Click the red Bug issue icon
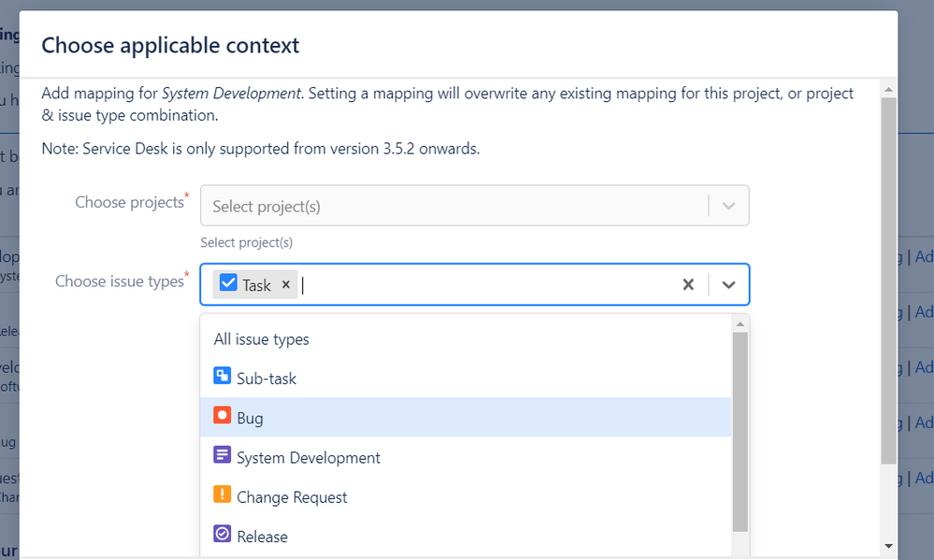The height and width of the screenshot is (560, 934). tap(223, 417)
